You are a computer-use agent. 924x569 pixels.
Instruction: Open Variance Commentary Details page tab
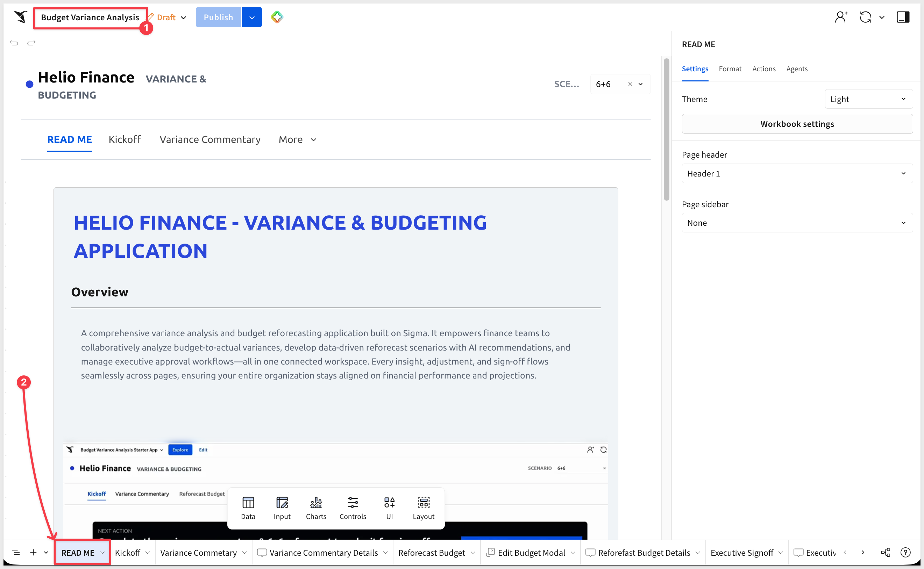click(x=324, y=553)
